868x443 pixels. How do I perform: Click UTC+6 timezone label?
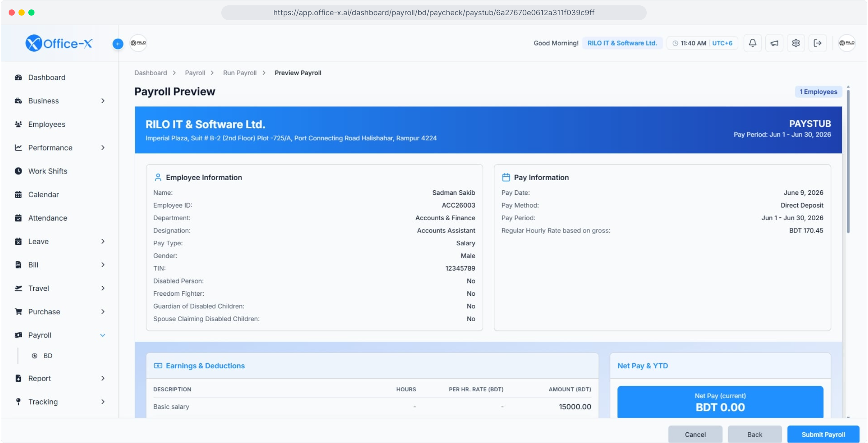click(x=722, y=43)
